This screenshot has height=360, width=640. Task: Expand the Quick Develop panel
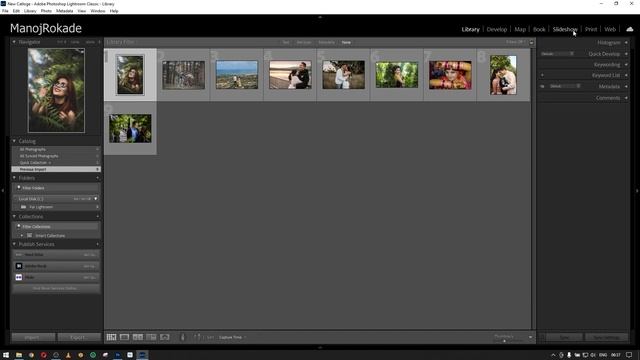(626, 54)
